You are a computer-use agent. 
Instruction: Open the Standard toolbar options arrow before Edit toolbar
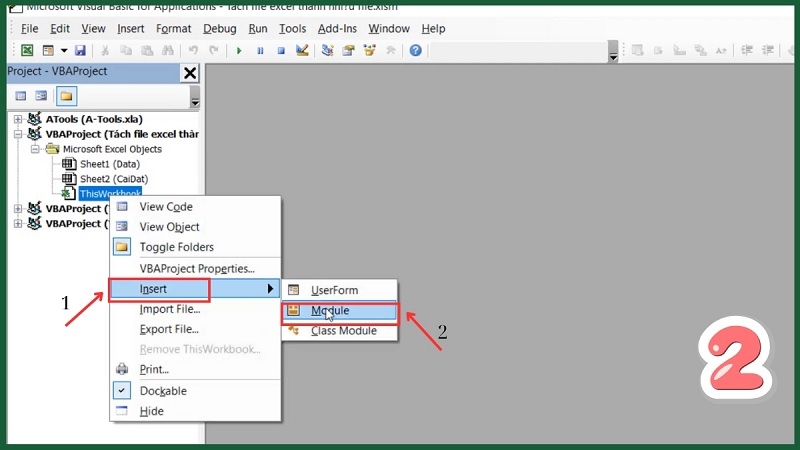pos(613,51)
